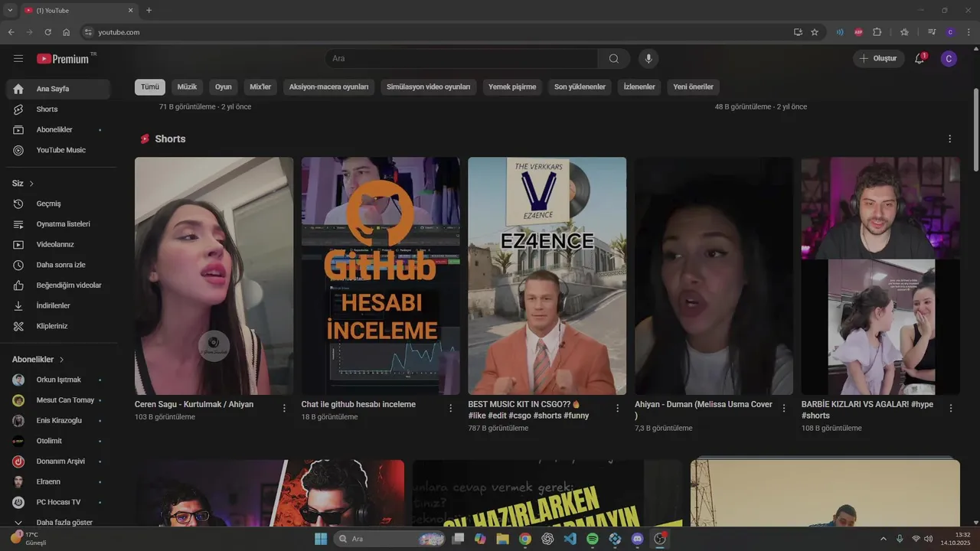Select the Müzik filter chip
This screenshot has width=980, height=551.
(x=188, y=87)
